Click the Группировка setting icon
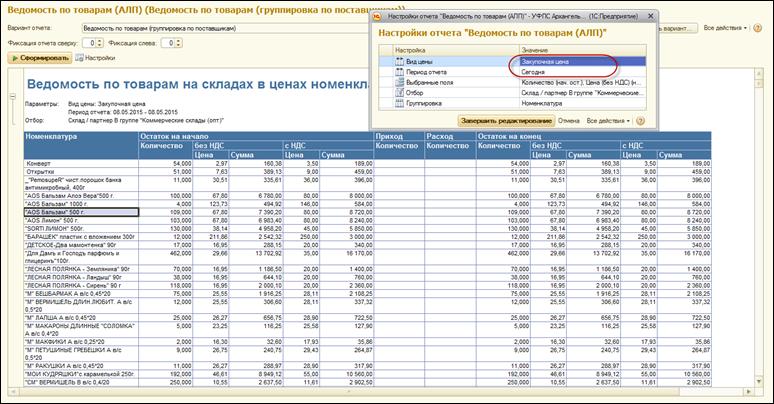774x404 pixels. click(399, 103)
